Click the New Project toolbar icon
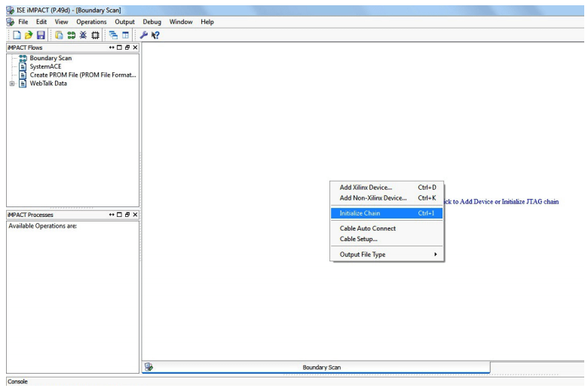Screen dimensions: 588x391 (x=16, y=35)
